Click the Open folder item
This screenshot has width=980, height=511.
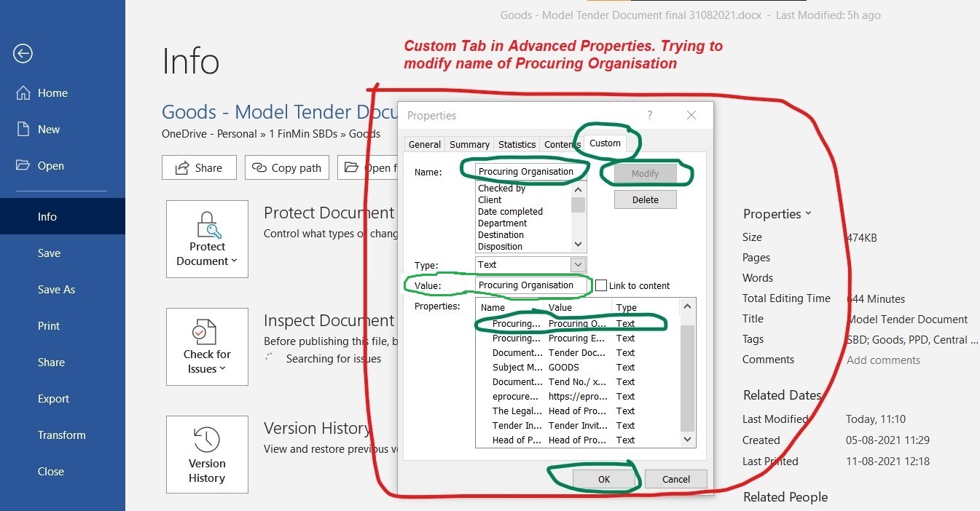[x=50, y=166]
